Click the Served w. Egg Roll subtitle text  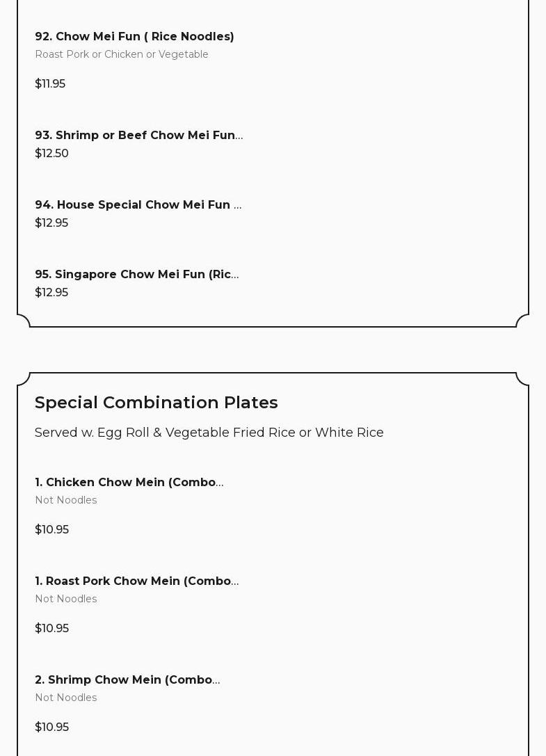point(209,433)
